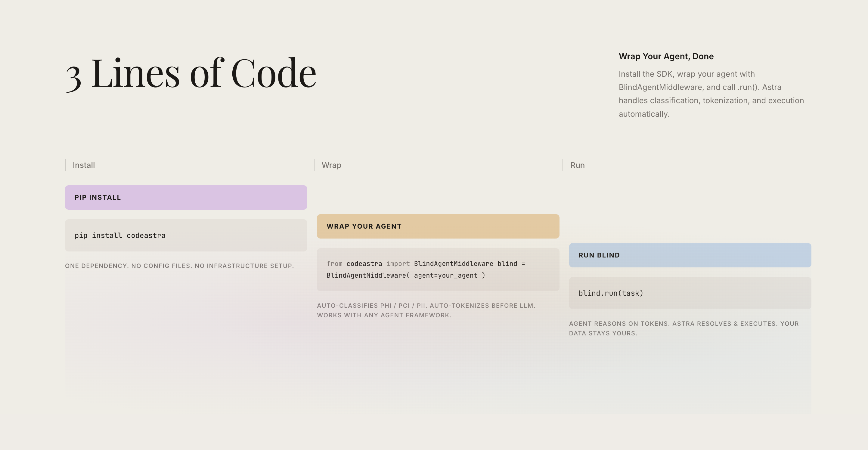Screen dimensions: 868x450
Task: Click the '3 Lines of Code' heading
Action: pos(191,73)
